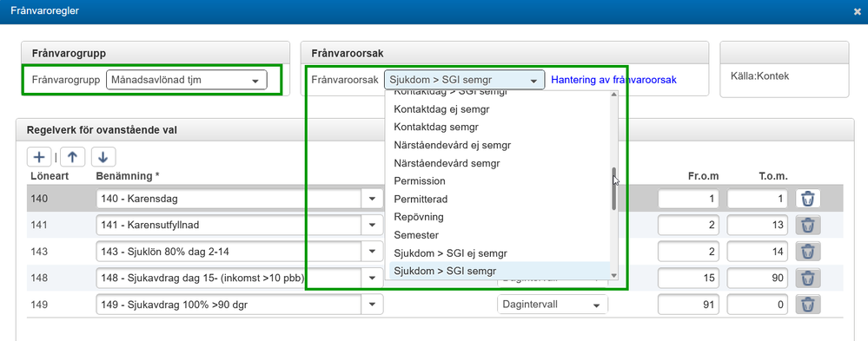Image resolution: width=868 pixels, height=341 pixels.
Task: Select Repövning in the absence list
Action: point(500,217)
